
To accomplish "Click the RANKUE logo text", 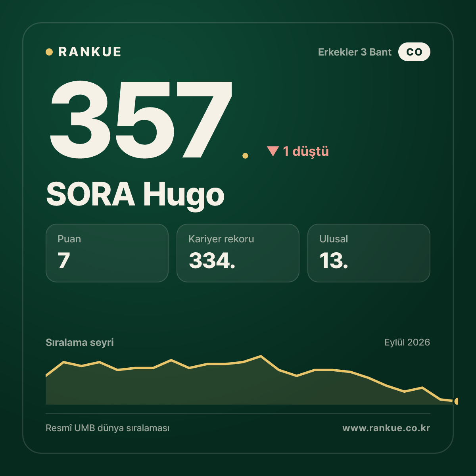I will pyautogui.click(x=90, y=52).
